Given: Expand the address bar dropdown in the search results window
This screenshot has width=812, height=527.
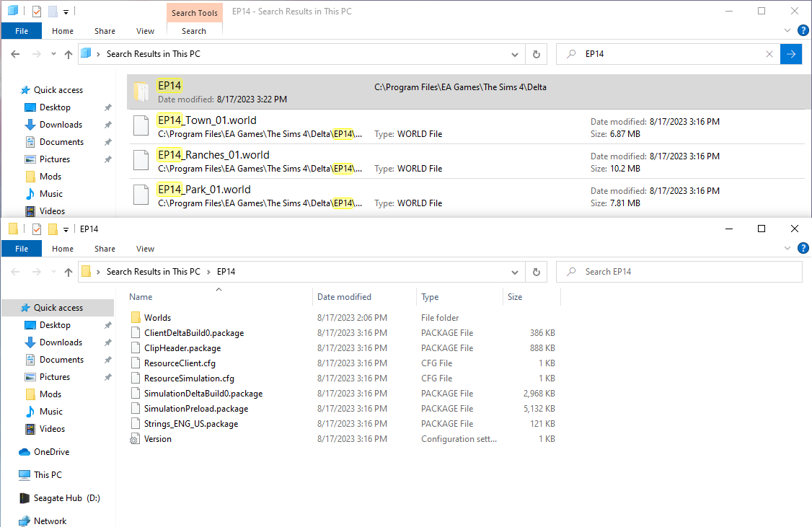Looking at the screenshot, I should point(514,54).
